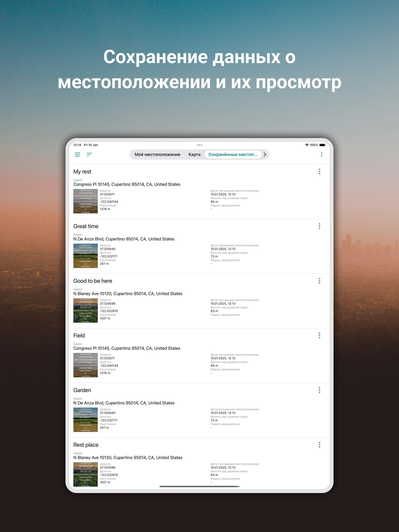Tap the Field entry title
399x532 pixels.
coord(79,336)
